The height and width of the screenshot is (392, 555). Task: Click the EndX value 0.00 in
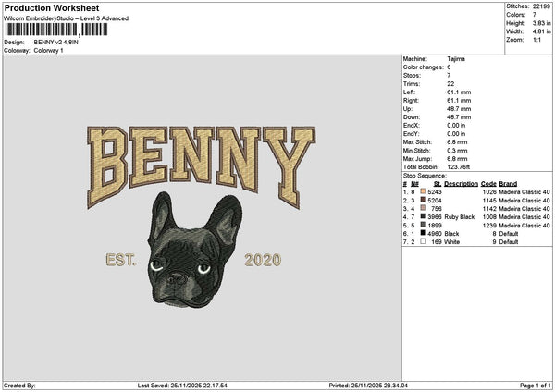click(456, 126)
